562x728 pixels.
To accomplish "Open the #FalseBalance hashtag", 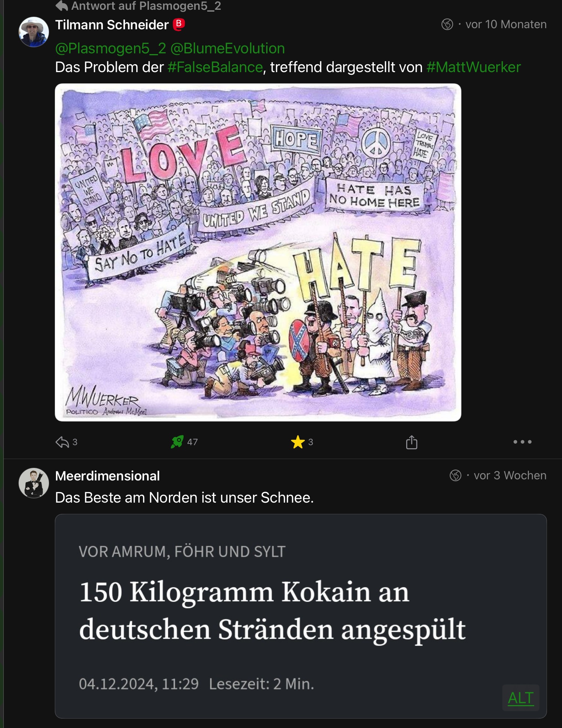I will (x=215, y=67).
